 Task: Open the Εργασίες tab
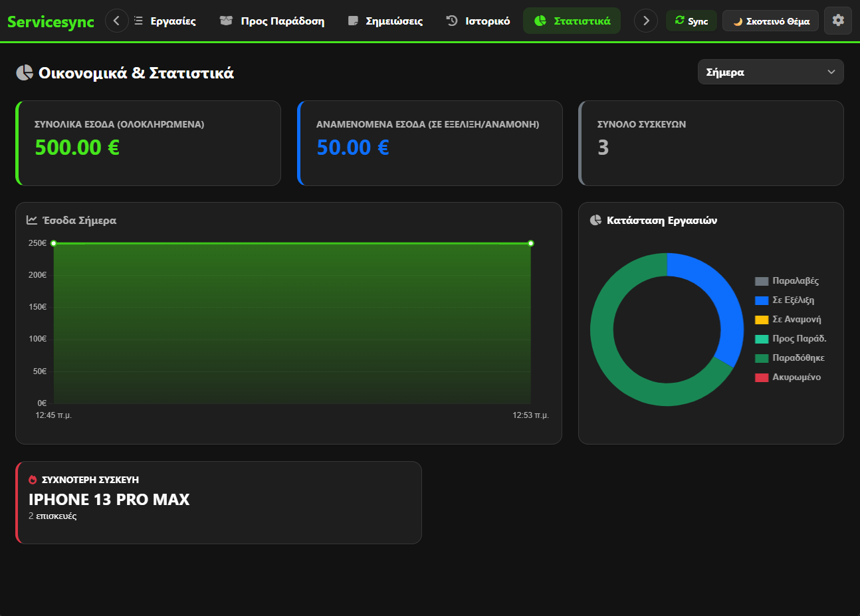pos(165,21)
